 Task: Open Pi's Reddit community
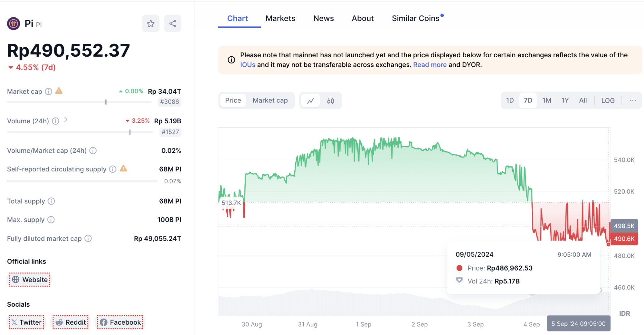[x=70, y=322]
